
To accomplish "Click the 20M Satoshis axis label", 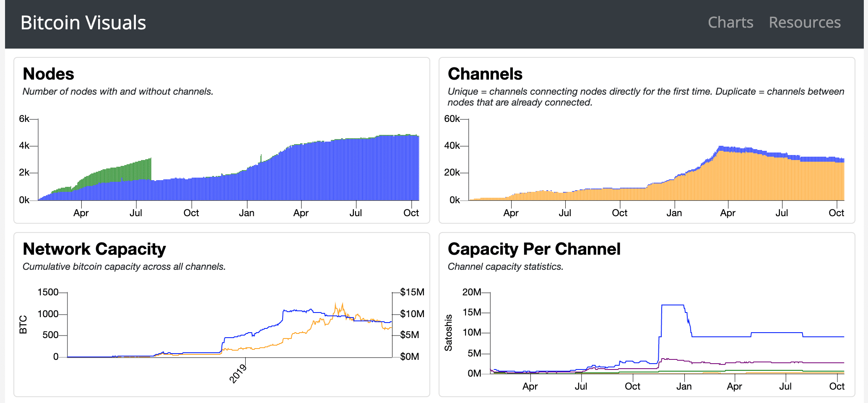I will pyautogui.click(x=471, y=292).
